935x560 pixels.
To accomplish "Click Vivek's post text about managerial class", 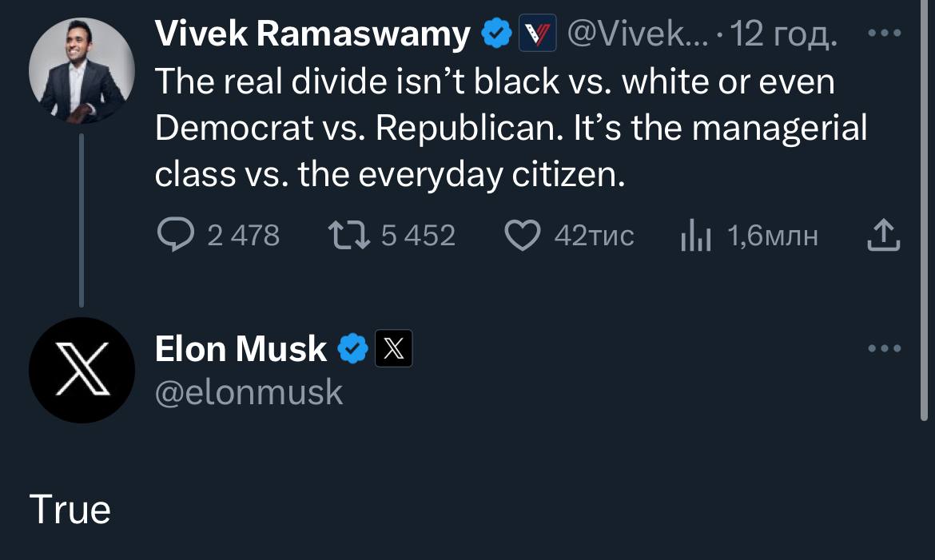I will coord(510,128).
